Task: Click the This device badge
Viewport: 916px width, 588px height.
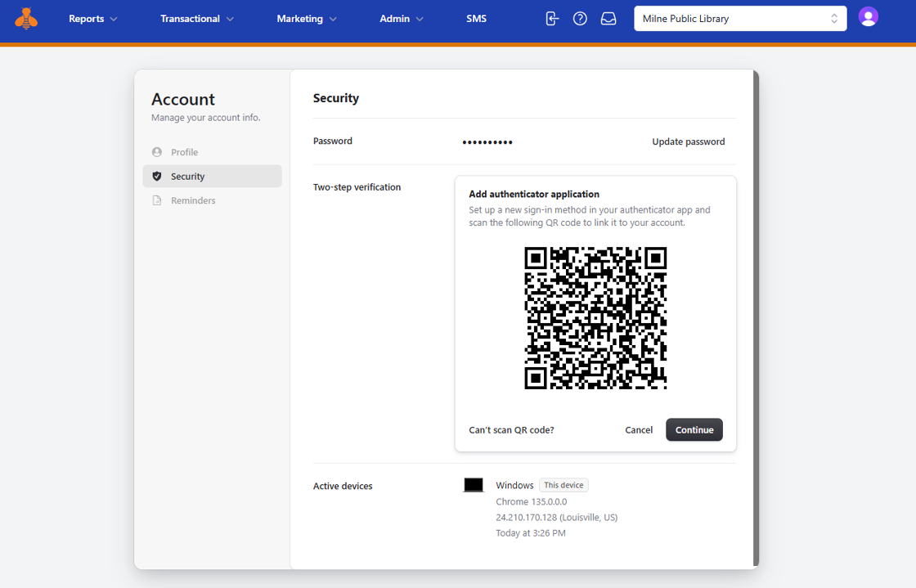Action: 564,485
